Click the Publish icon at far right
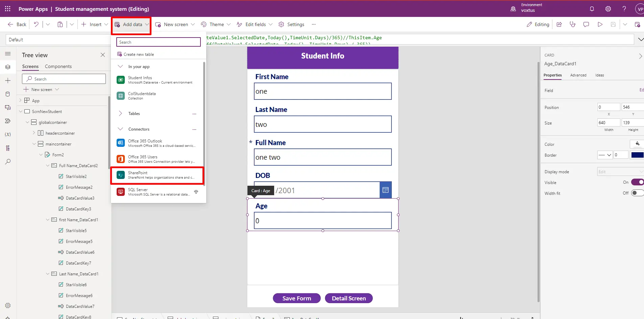 point(637,24)
